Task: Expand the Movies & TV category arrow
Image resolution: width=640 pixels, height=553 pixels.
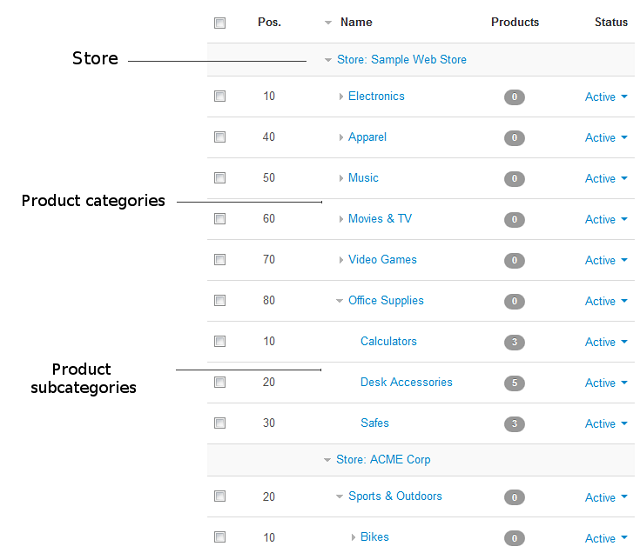Action: pyautogui.click(x=341, y=219)
